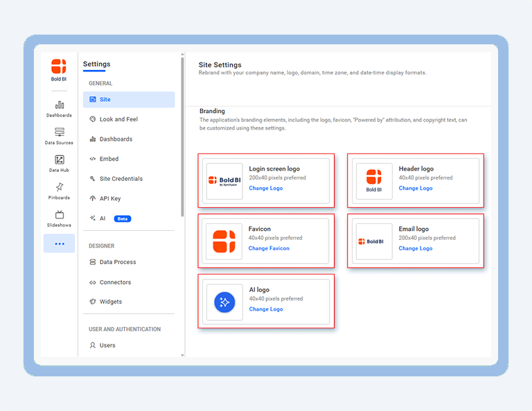Click the Data Process icon
Screen dimensions: 532x411
(93, 262)
